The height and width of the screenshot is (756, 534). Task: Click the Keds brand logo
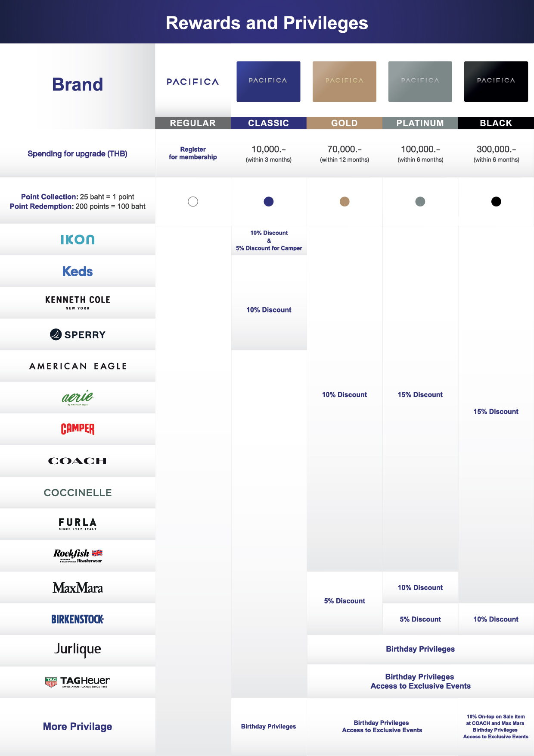[x=78, y=272]
